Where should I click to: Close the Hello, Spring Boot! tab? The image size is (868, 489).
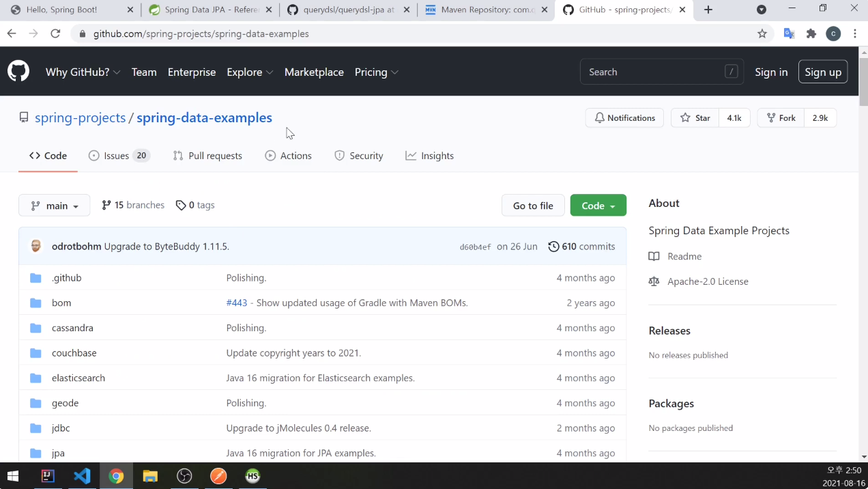point(130,10)
